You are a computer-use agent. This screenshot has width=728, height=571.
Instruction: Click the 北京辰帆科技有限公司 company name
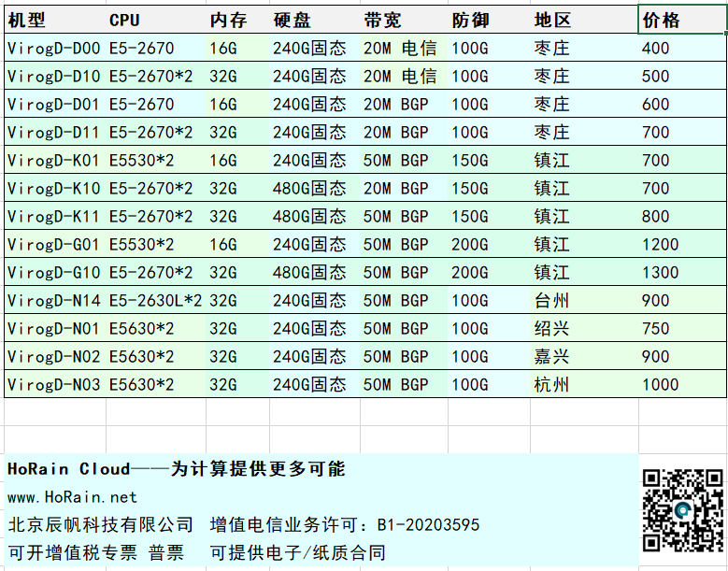100,525
